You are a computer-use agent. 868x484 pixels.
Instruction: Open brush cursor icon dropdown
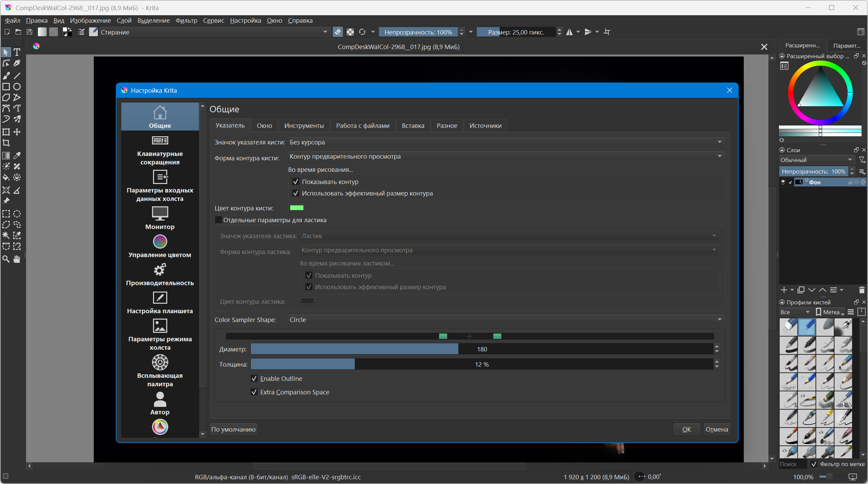(506, 142)
